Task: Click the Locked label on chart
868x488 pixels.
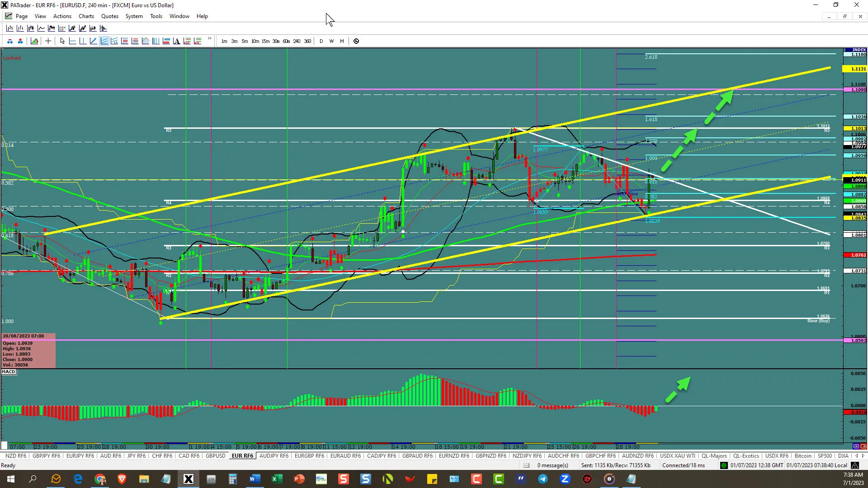Action: (12, 58)
